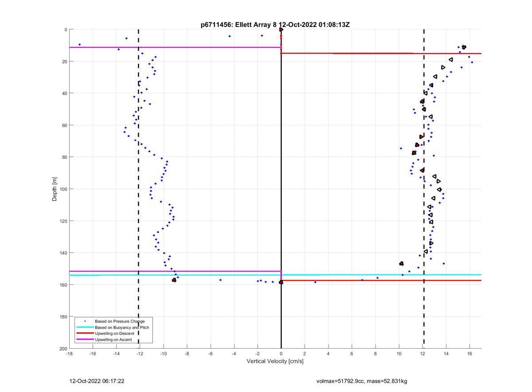Click x-axis tick label '-6'

coord(211,353)
